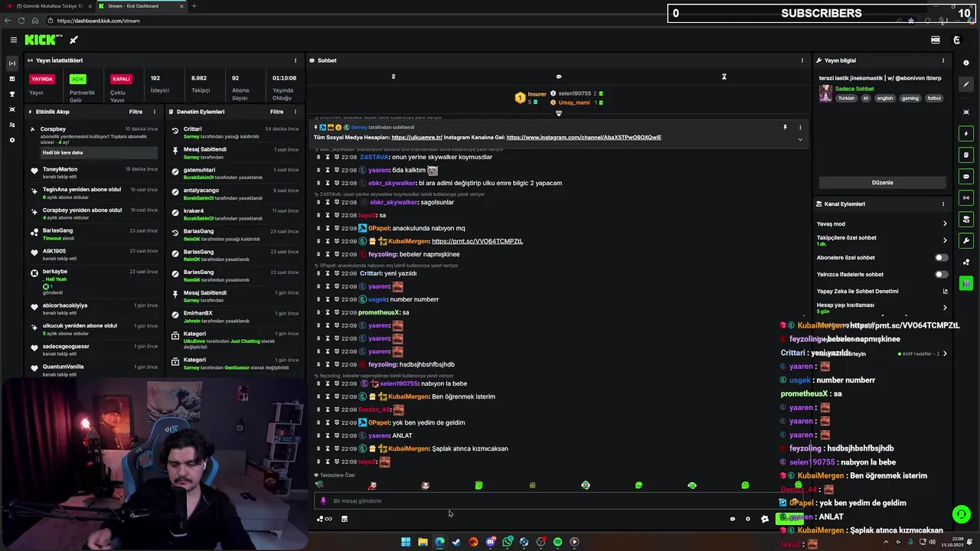Click the green clip icon in right sidebar
Viewport: 980px width, 551px height.
966,283
